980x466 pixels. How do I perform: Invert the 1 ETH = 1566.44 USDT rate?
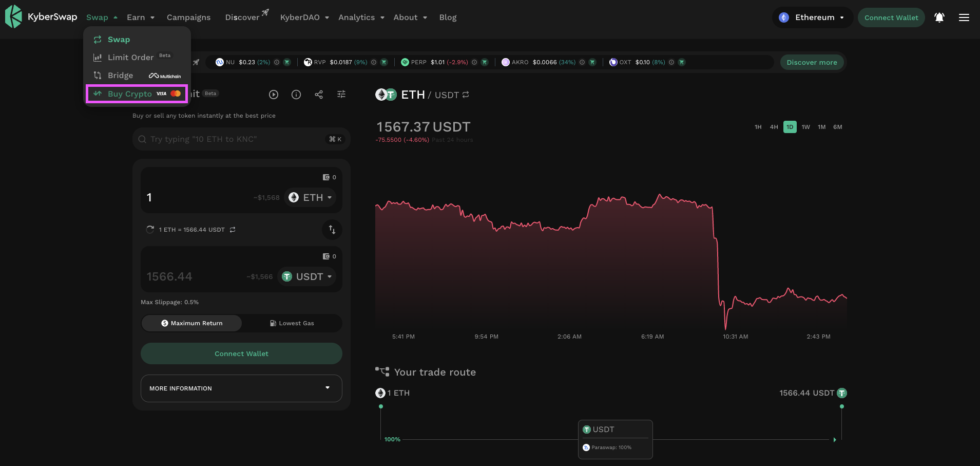pyautogui.click(x=233, y=230)
